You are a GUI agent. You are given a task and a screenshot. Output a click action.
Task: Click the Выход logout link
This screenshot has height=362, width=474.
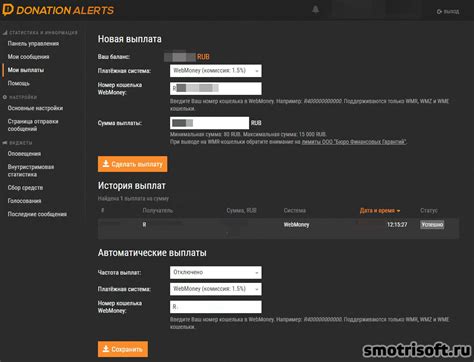[448, 11]
